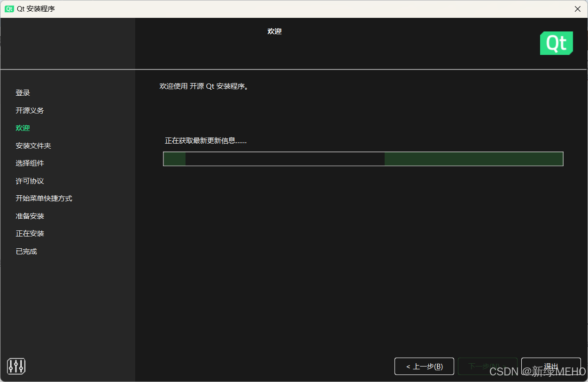Viewport: 588px width, 382px height.
Task: Click the large green Qt logo
Action: coord(557,43)
